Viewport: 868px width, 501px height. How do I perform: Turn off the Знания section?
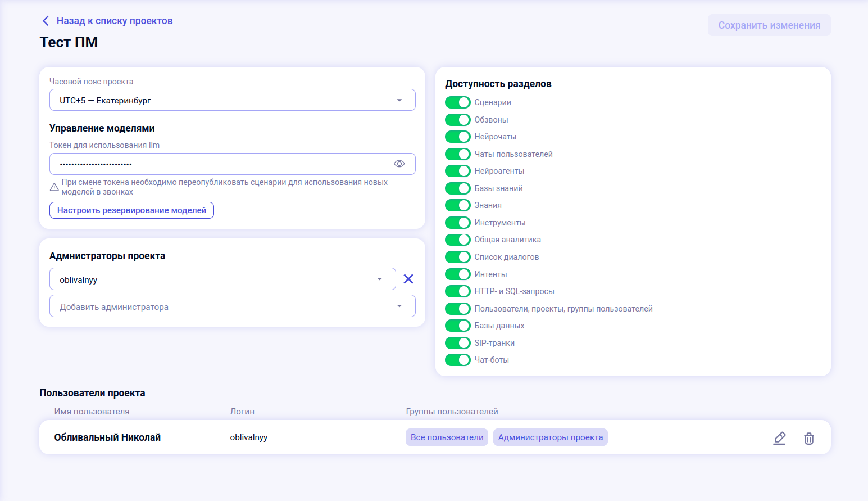pos(458,205)
